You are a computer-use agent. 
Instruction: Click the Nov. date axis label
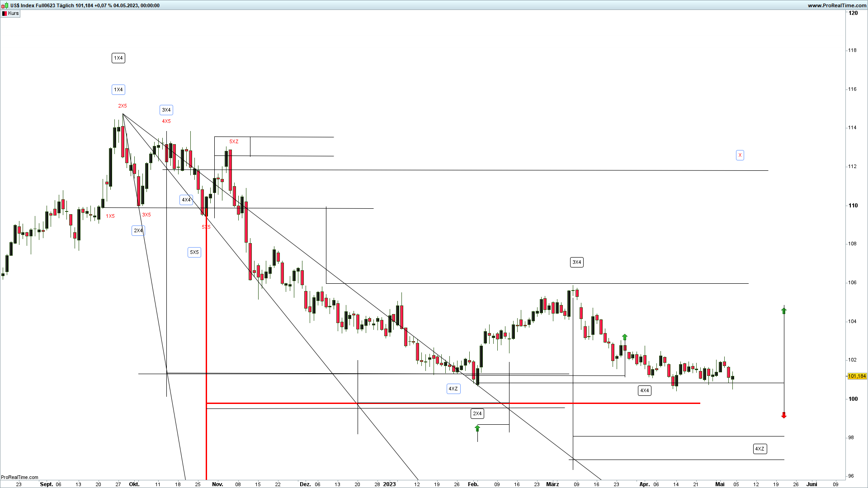pyautogui.click(x=217, y=484)
